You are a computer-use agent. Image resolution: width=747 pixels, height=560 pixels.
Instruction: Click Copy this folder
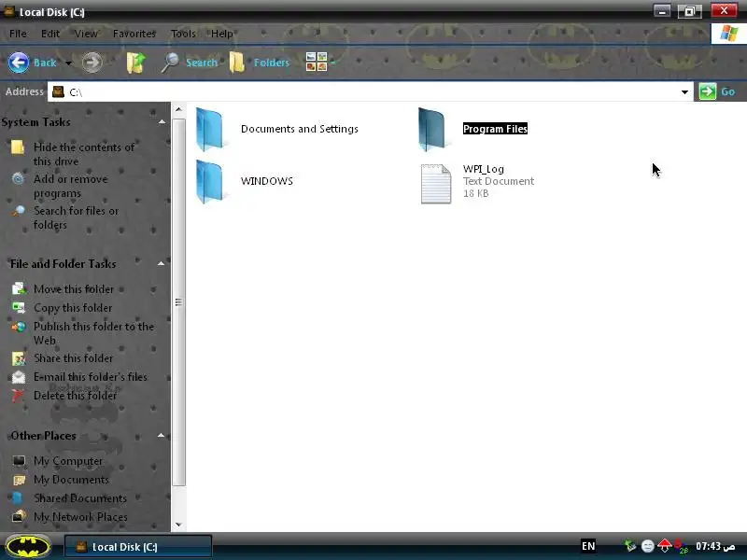(73, 308)
